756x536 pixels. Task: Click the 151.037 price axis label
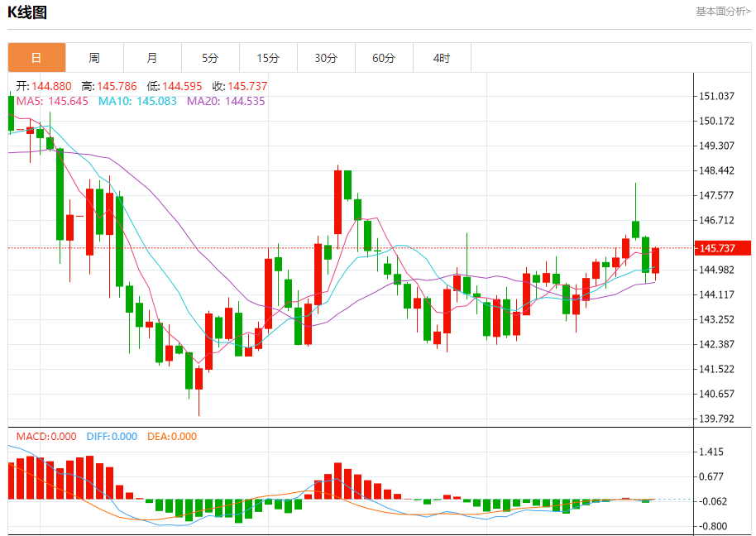[x=716, y=96]
